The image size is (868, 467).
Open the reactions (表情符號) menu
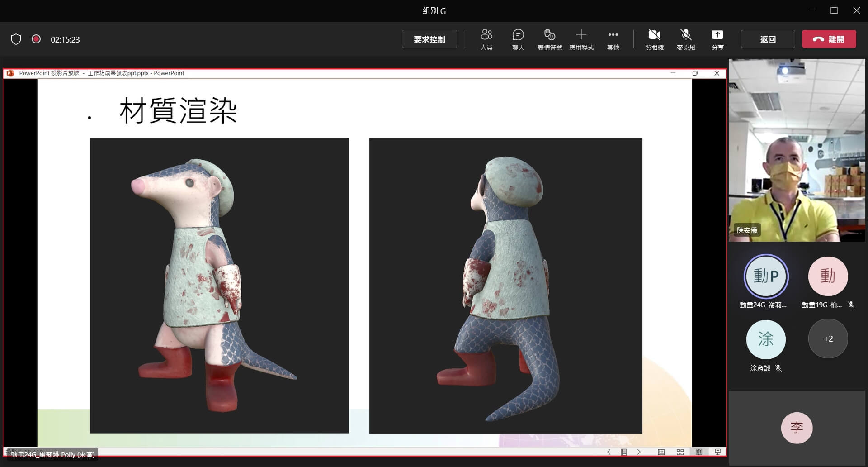click(x=549, y=39)
